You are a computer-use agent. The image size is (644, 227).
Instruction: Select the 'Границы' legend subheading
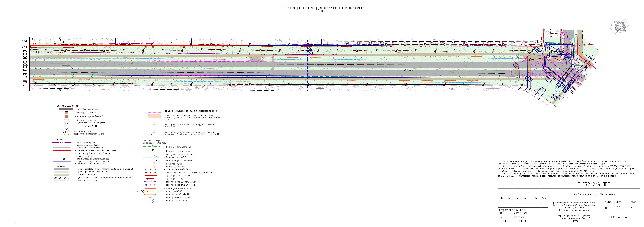[59, 139]
